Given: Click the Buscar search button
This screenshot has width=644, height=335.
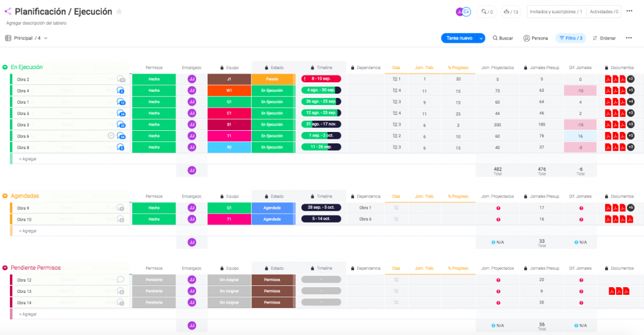Looking at the screenshot, I should click(502, 38).
